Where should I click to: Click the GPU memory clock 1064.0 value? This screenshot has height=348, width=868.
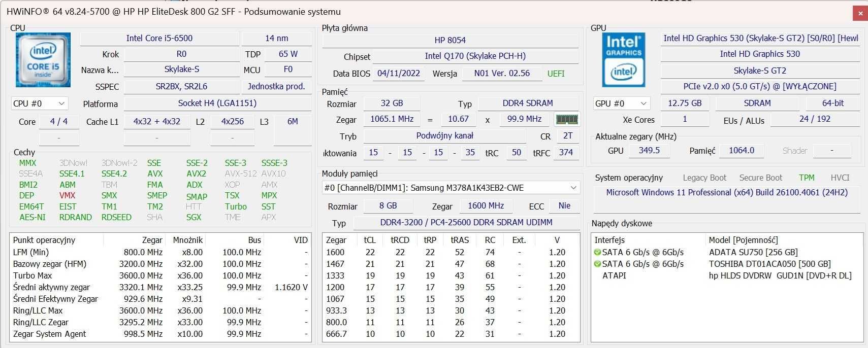coord(741,151)
